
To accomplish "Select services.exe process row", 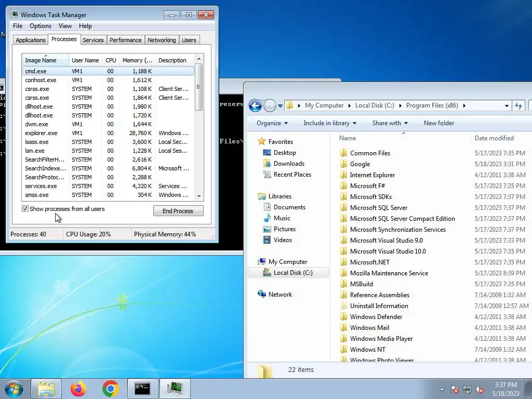I will point(108,186).
